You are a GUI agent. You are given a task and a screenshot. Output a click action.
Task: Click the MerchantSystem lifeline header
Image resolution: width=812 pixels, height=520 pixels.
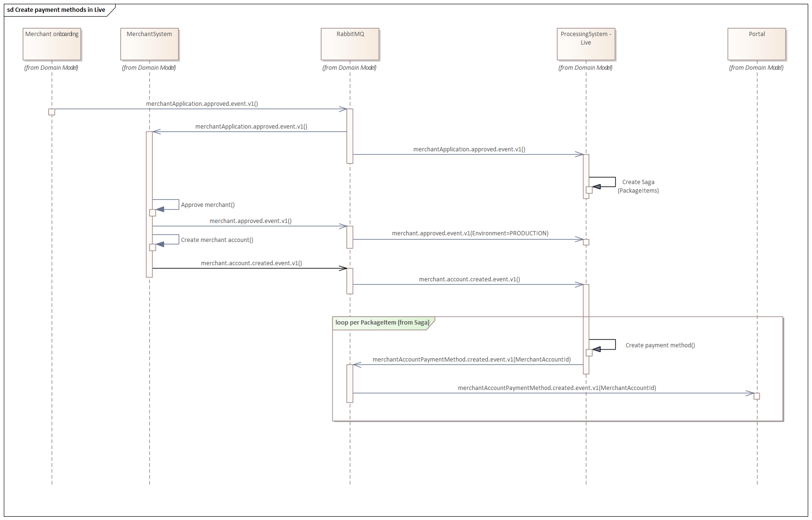click(149, 44)
